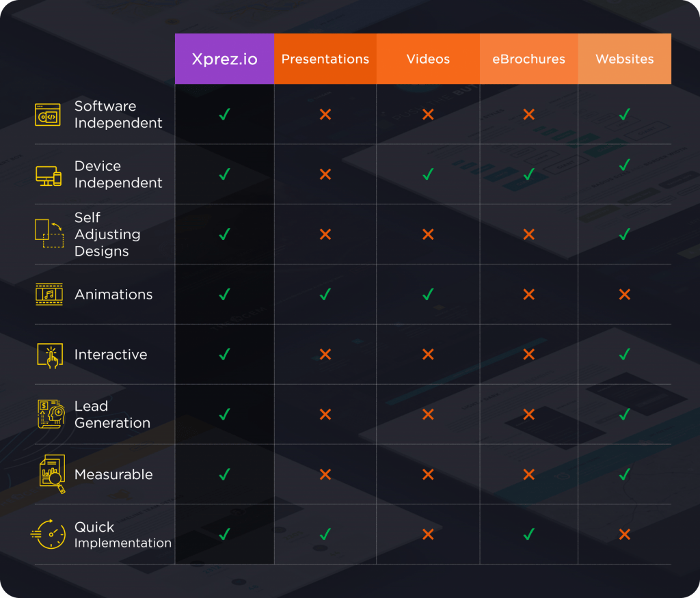Click eBrochures checkmark for Device Independent

(x=529, y=174)
